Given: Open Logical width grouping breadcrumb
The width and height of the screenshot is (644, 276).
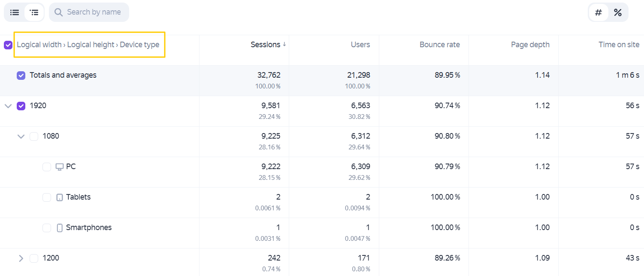Looking at the screenshot, I should pos(39,45).
